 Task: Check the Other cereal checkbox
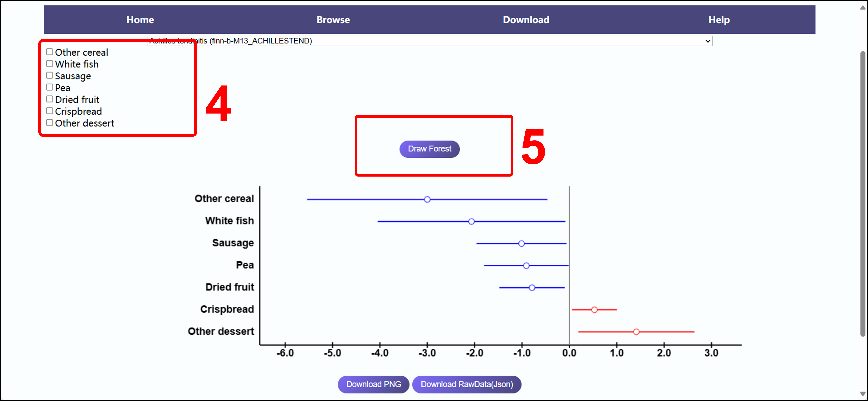50,52
